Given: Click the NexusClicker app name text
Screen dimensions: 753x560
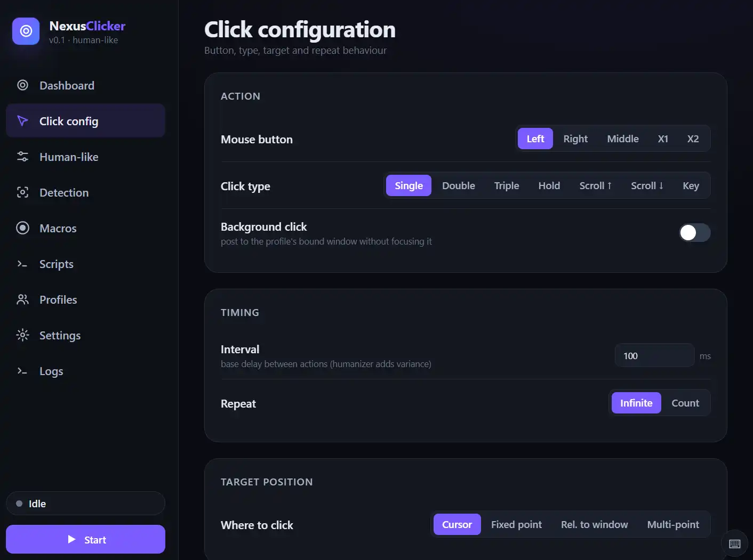Looking at the screenshot, I should point(87,26).
